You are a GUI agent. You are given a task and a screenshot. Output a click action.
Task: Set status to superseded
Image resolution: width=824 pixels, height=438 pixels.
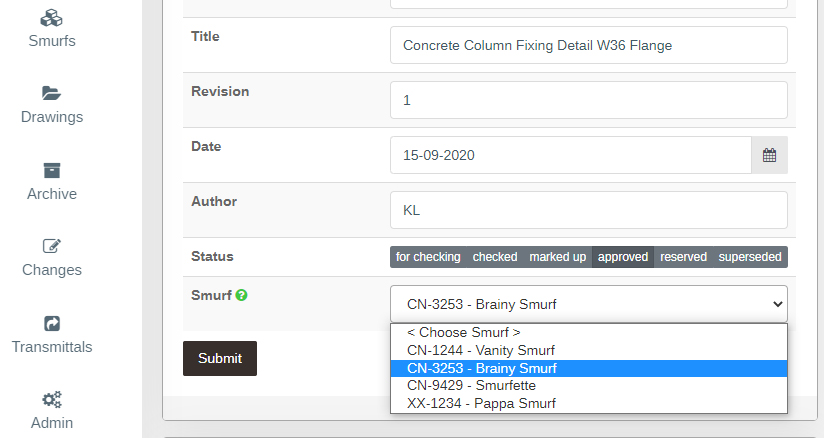coord(750,257)
